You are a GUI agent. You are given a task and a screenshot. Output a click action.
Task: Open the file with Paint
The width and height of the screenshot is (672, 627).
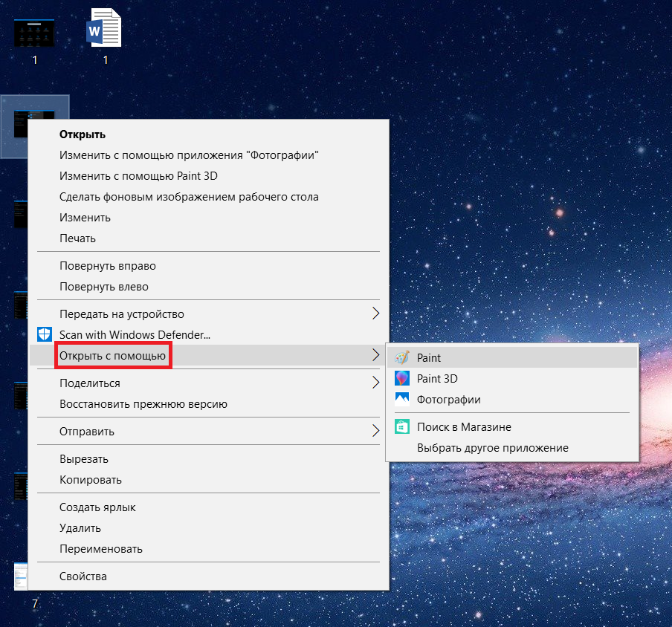pos(513,357)
